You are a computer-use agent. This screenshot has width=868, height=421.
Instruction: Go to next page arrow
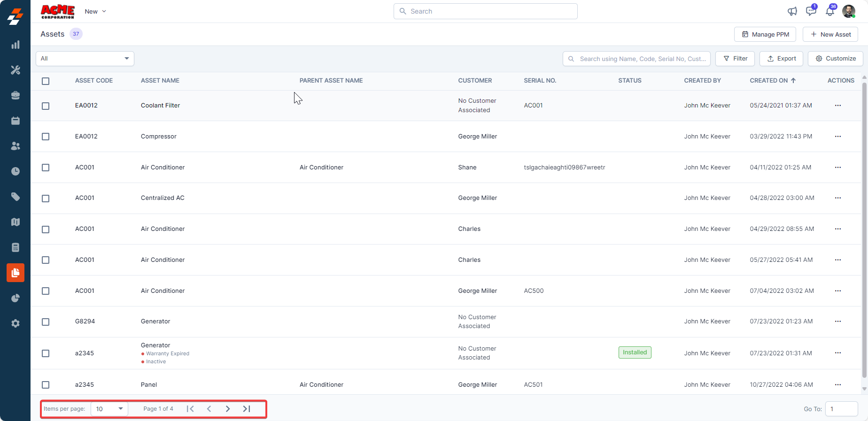[228, 409]
